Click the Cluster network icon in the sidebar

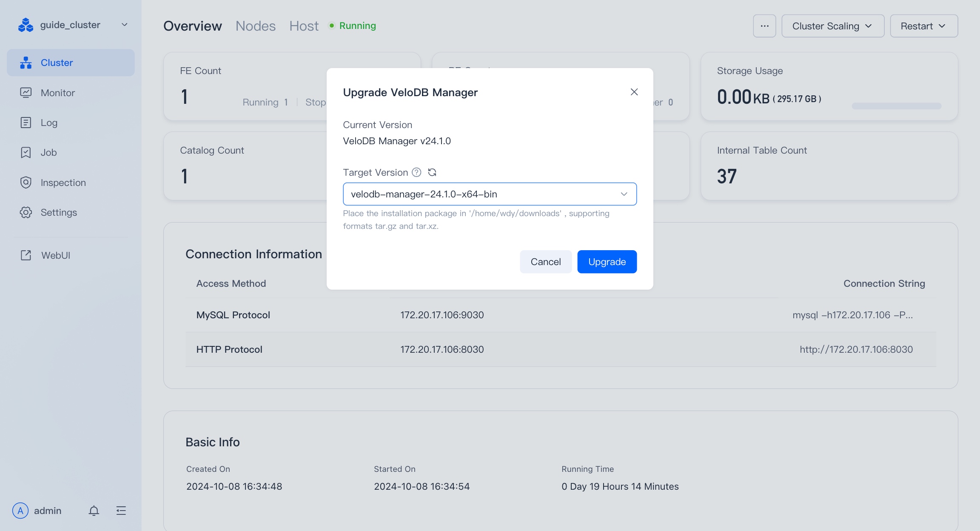[x=26, y=63]
